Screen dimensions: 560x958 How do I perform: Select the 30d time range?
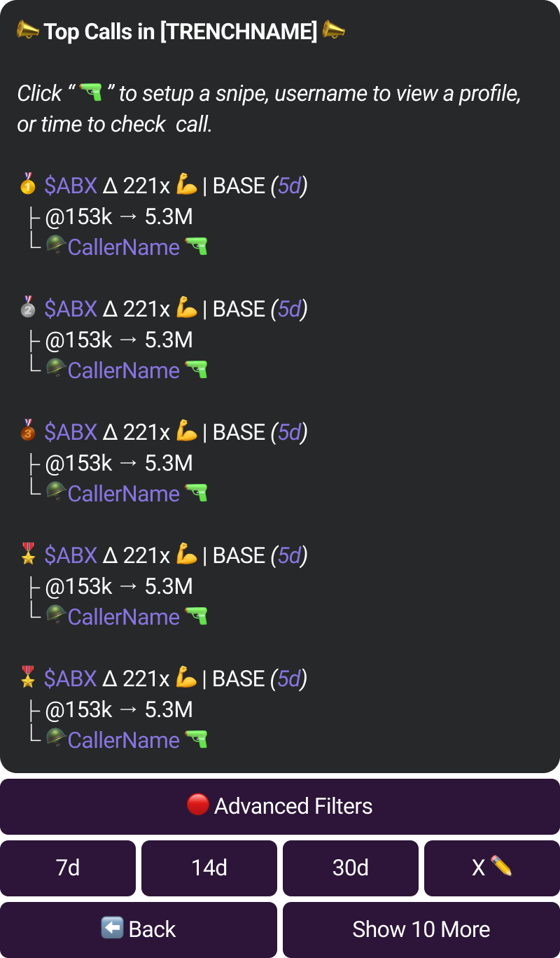point(351,868)
